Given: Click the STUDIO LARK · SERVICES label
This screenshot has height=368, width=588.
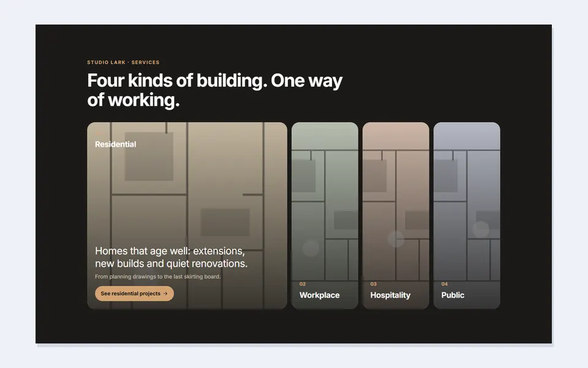Looking at the screenshot, I should (x=123, y=63).
